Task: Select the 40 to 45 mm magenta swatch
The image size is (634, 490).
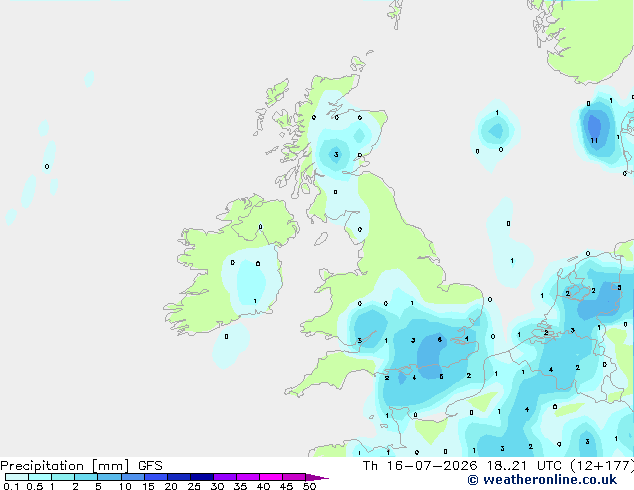Action: click(x=271, y=477)
